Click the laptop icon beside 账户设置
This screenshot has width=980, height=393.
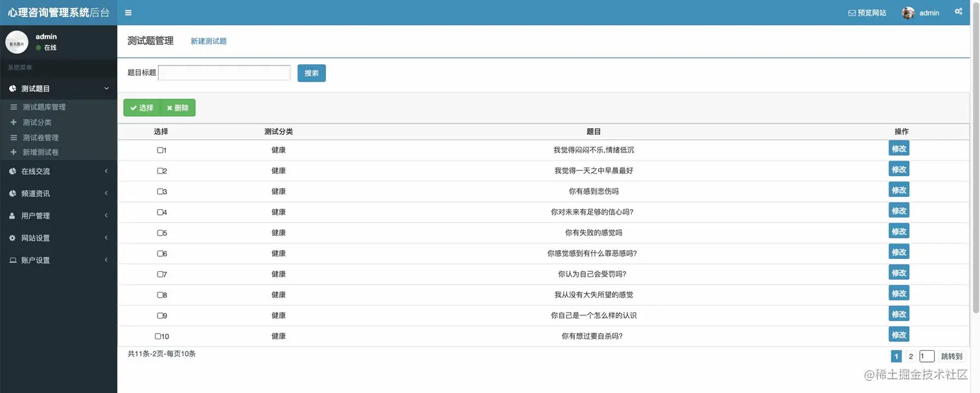12,260
